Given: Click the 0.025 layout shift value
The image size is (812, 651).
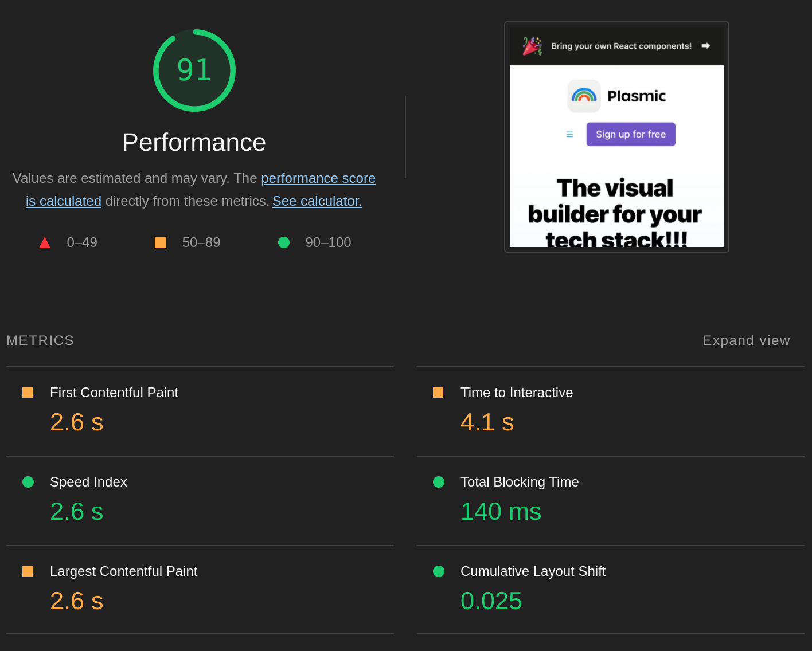Looking at the screenshot, I should pyautogui.click(x=491, y=601).
